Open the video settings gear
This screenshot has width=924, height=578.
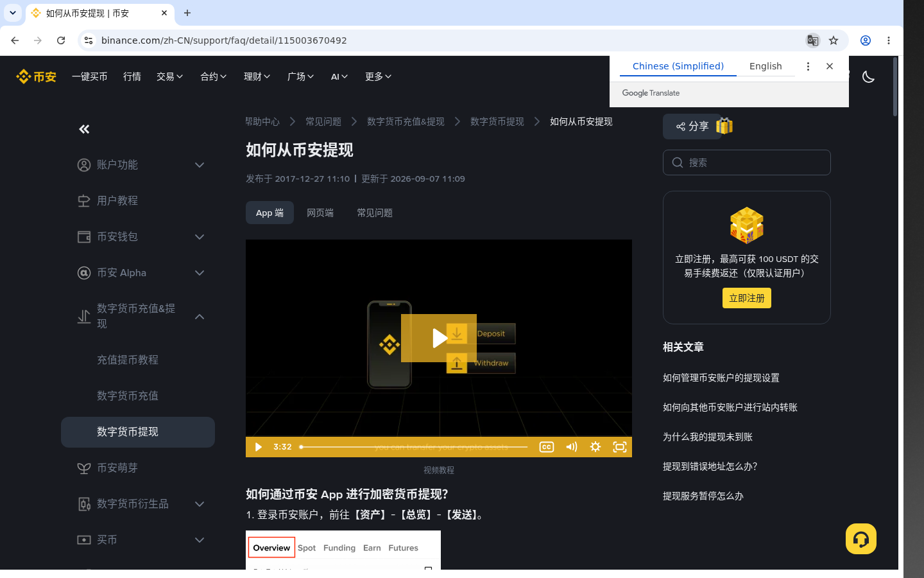[x=595, y=447]
